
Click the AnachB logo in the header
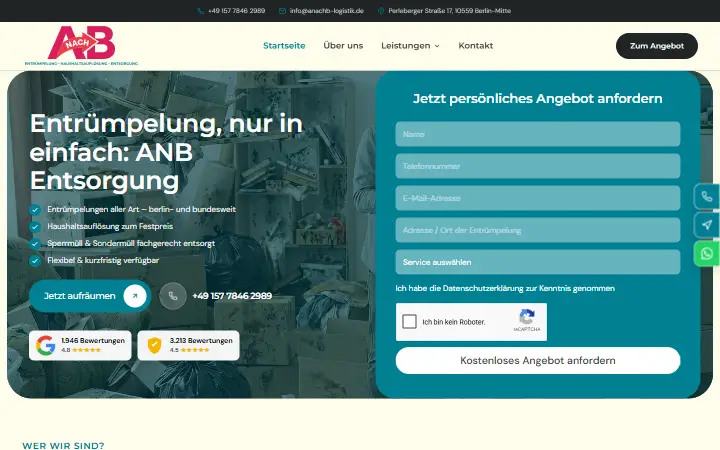(81, 45)
